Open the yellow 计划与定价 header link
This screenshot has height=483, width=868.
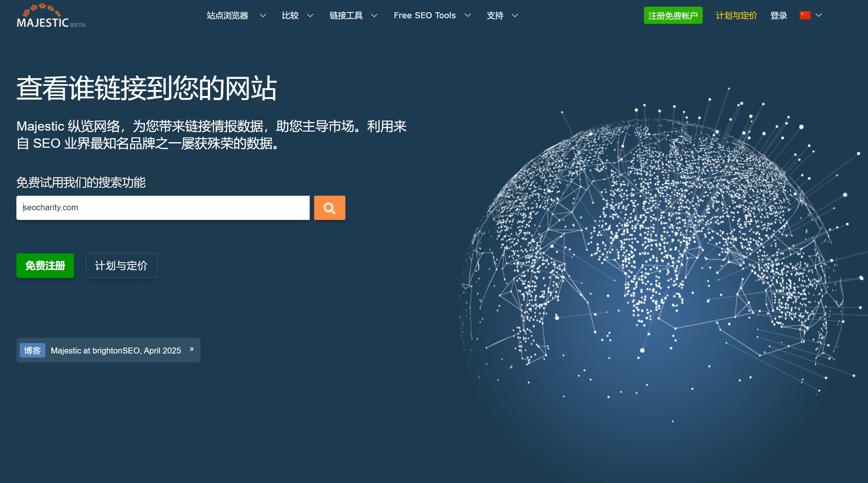click(x=736, y=16)
